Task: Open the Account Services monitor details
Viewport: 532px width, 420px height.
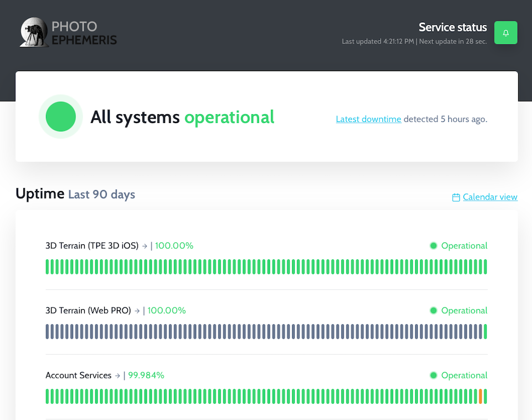Action: [79, 375]
